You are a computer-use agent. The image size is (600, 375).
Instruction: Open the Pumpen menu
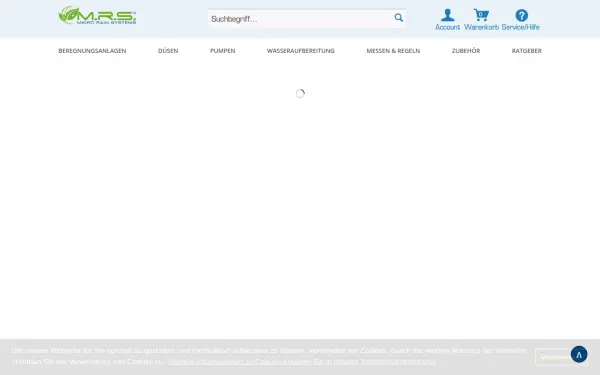[x=222, y=51]
